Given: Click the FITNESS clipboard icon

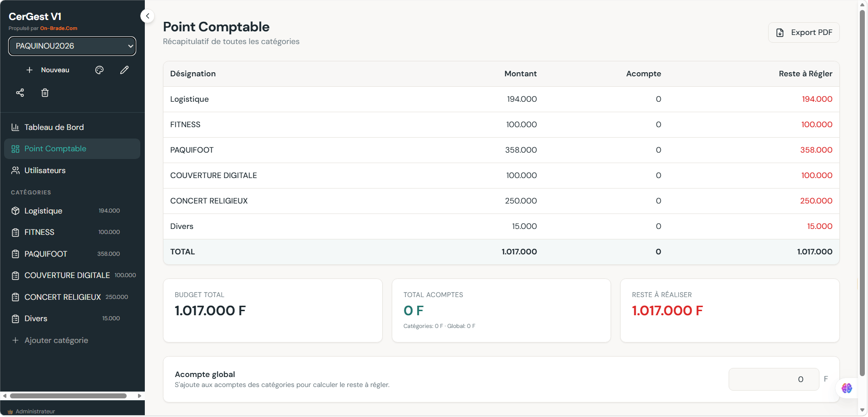Looking at the screenshot, I should pyautogui.click(x=15, y=233).
